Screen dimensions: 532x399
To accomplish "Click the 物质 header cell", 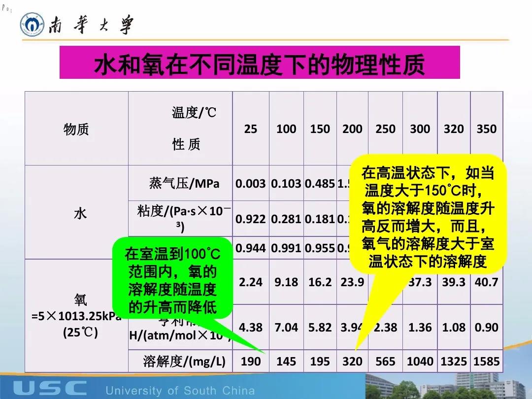I will click(x=76, y=129).
